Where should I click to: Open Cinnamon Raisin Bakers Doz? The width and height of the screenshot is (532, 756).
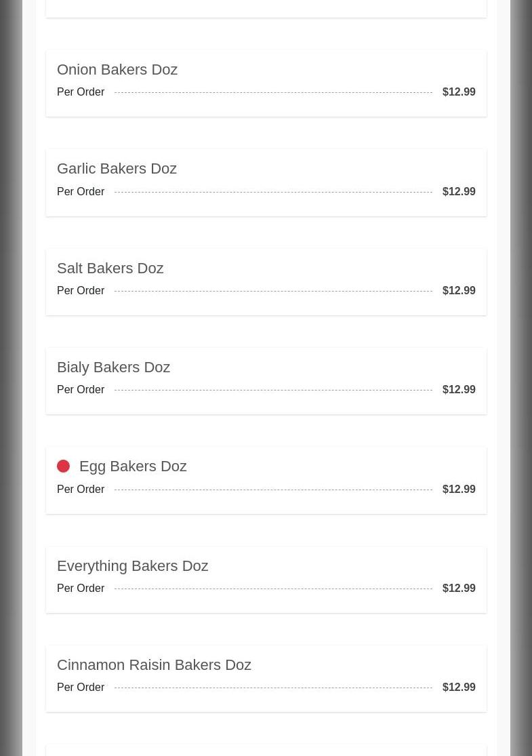[154, 665]
